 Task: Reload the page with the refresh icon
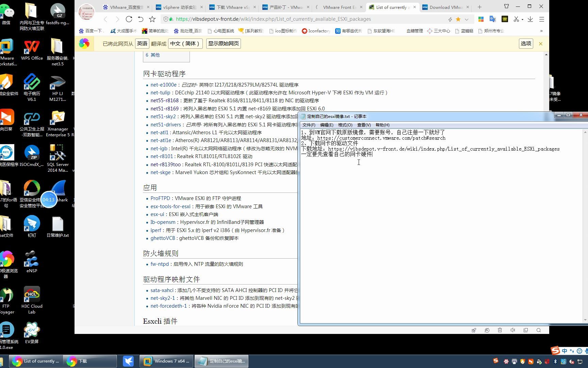pos(129,19)
